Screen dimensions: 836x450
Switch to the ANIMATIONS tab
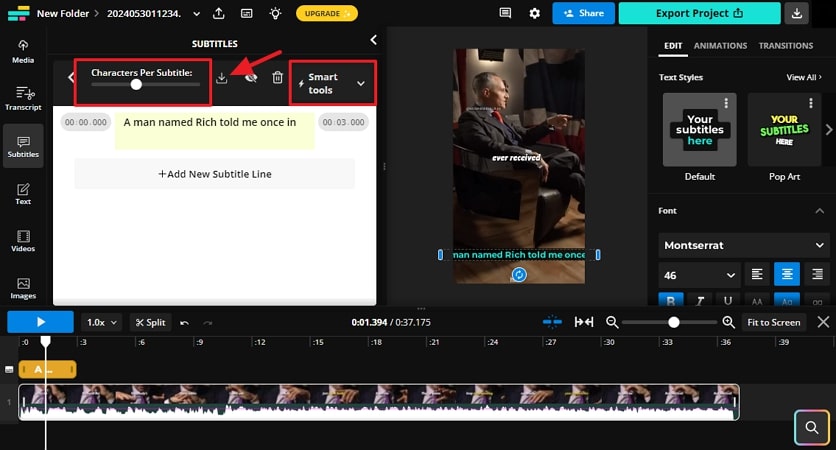pyautogui.click(x=720, y=46)
